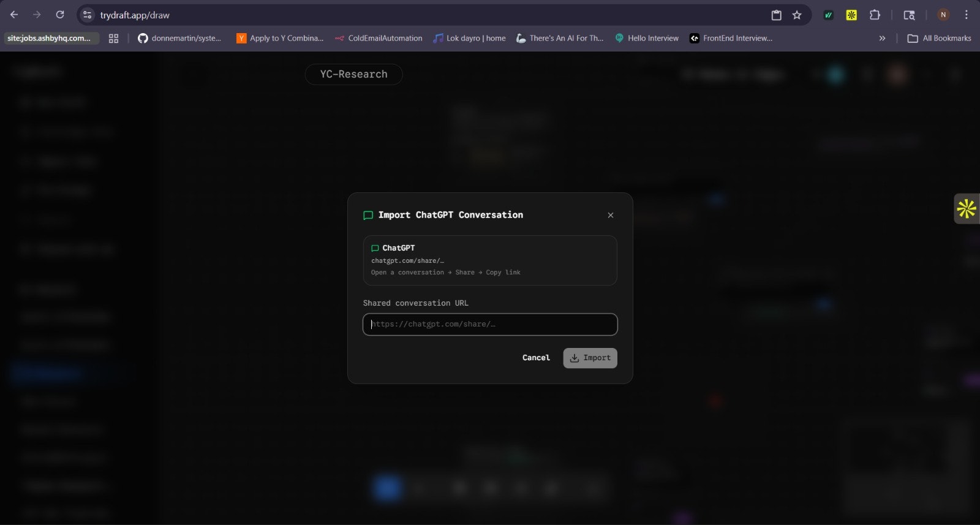Click the Import ChatGPT Conversation title text
Screen dimensions: 980x525
[451, 215]
